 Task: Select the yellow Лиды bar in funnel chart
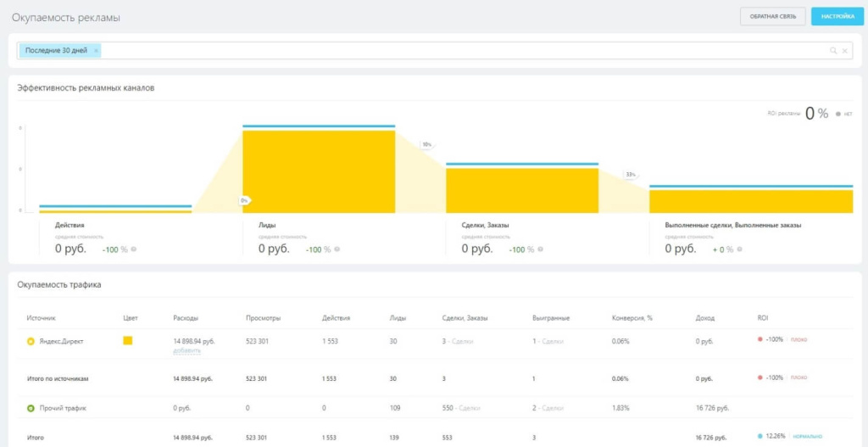click(319, 170)
